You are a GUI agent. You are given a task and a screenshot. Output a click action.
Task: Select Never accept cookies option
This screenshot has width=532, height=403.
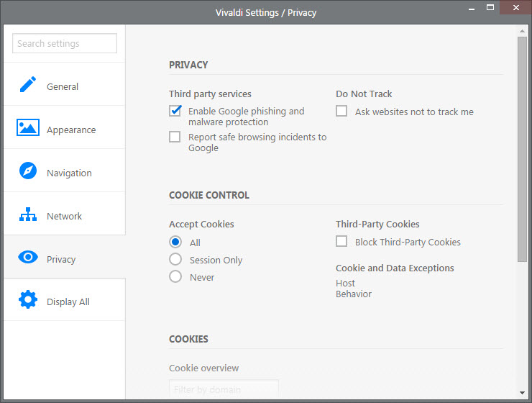tap(175, 276)
